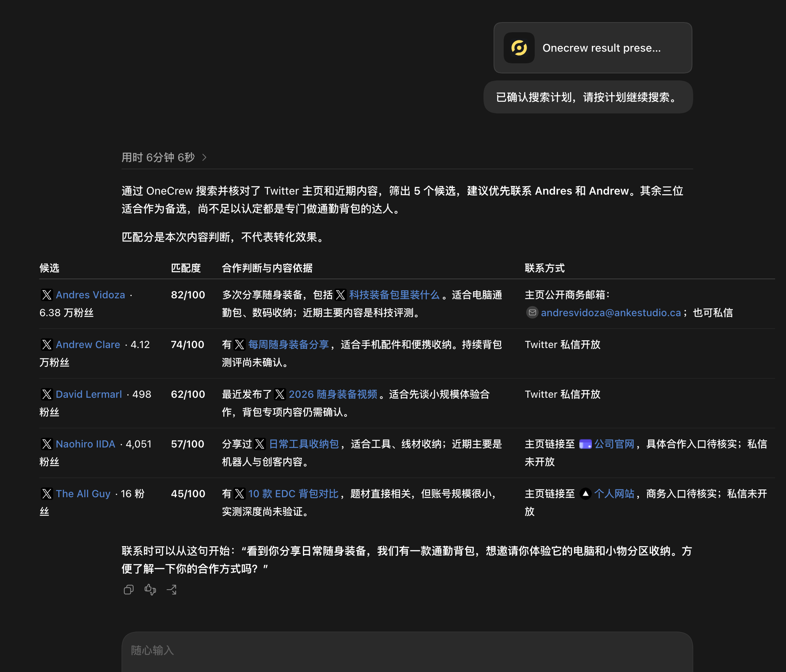Open Andres Vidoza's profile link
The image size is (786, 672).
tap(90, 295)
